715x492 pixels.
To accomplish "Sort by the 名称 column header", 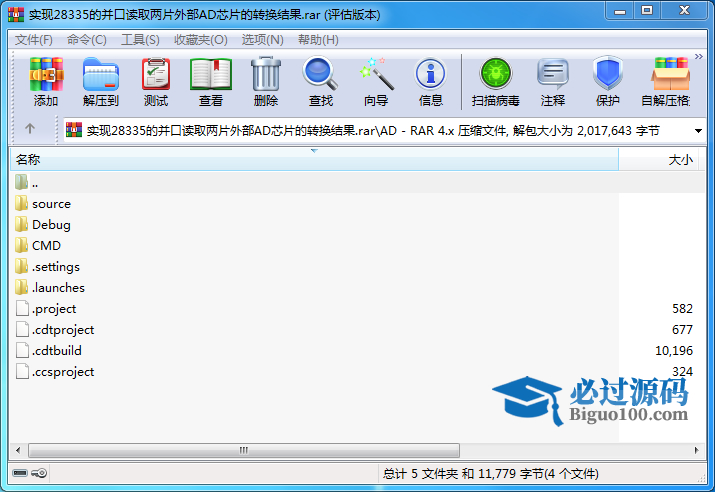I will [314, 160].
